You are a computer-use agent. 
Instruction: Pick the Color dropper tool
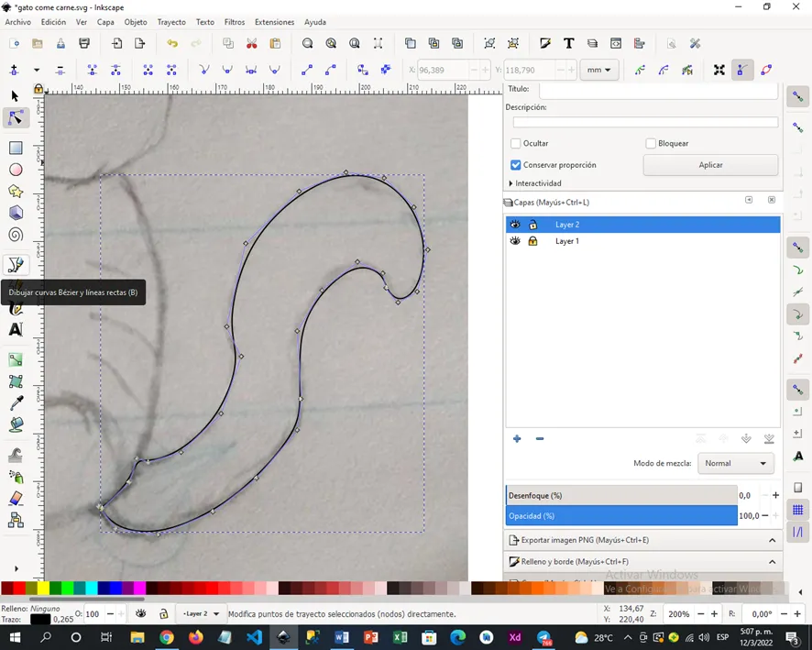16,403
